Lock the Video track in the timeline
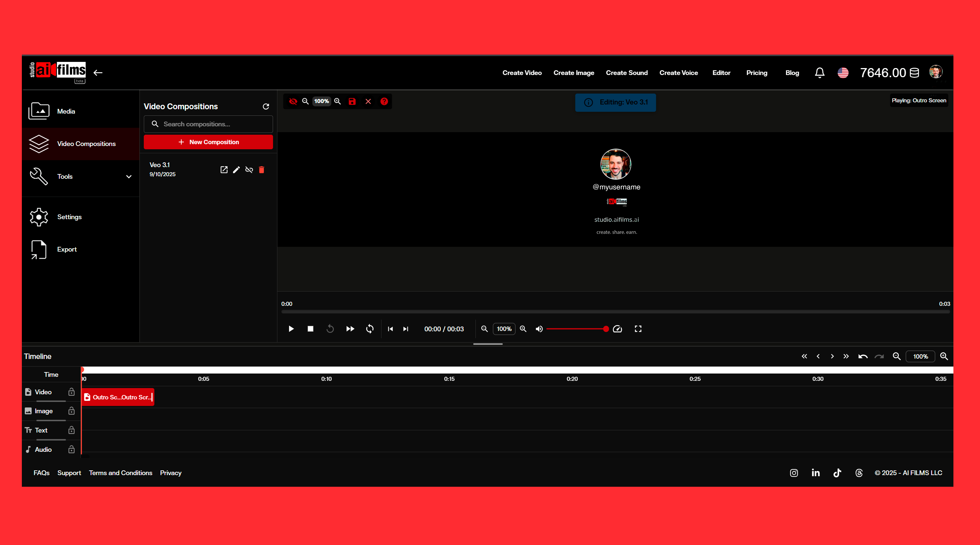Image resolution: width=980 pixels, height=545 pixels. (71, 392)
